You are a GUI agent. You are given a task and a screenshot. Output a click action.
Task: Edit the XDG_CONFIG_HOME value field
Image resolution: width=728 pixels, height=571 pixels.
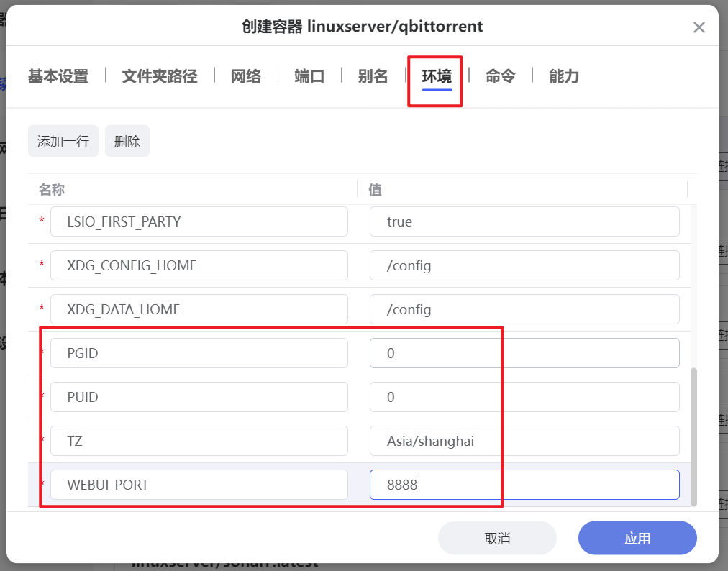(524, 265)
